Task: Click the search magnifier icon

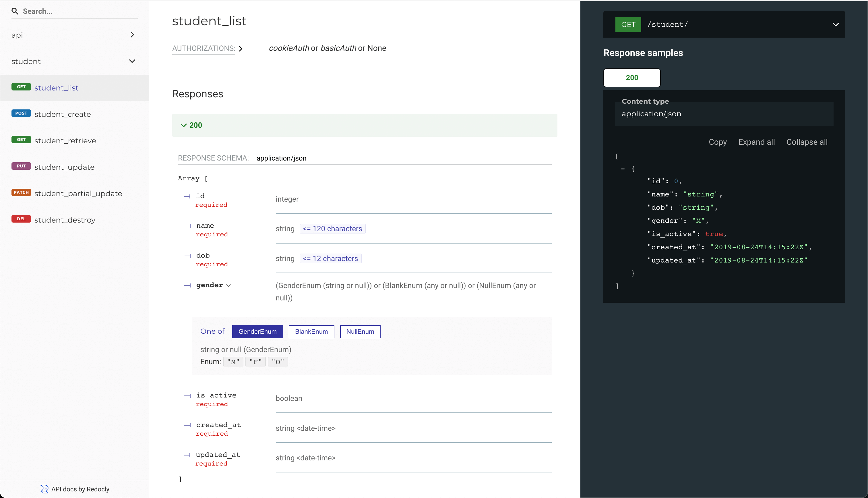Action: click(x=15, y=11)
